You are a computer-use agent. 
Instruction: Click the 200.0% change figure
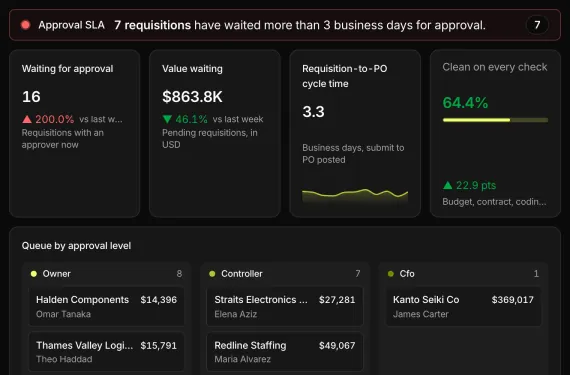[55, 119]
